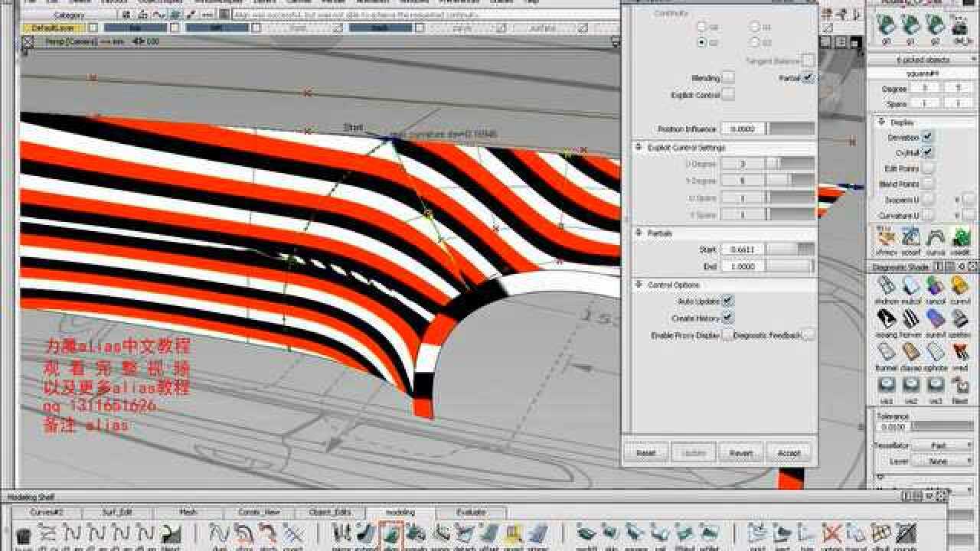Image resolution: width=980 pixels, height=551 pixels.
Task: Switch to the Surf_Edit shelf tab
Action: point(117,513)
